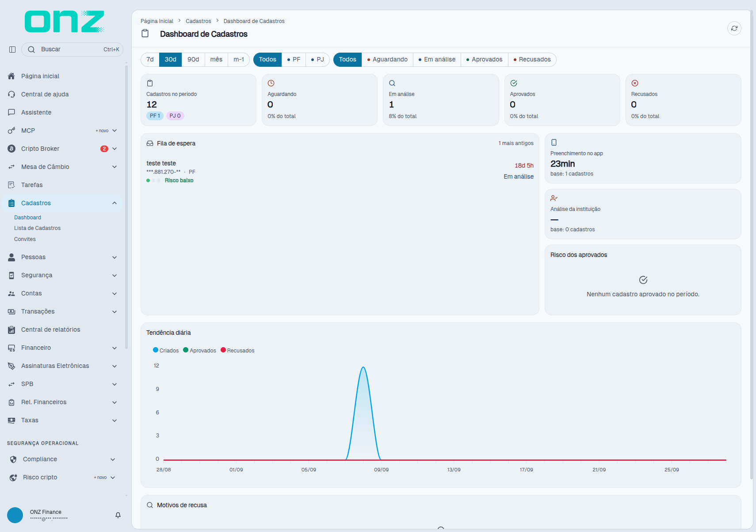The image size is (756, 532).
Task: Click the Aguardando clock icon
Action: (271, 83)
